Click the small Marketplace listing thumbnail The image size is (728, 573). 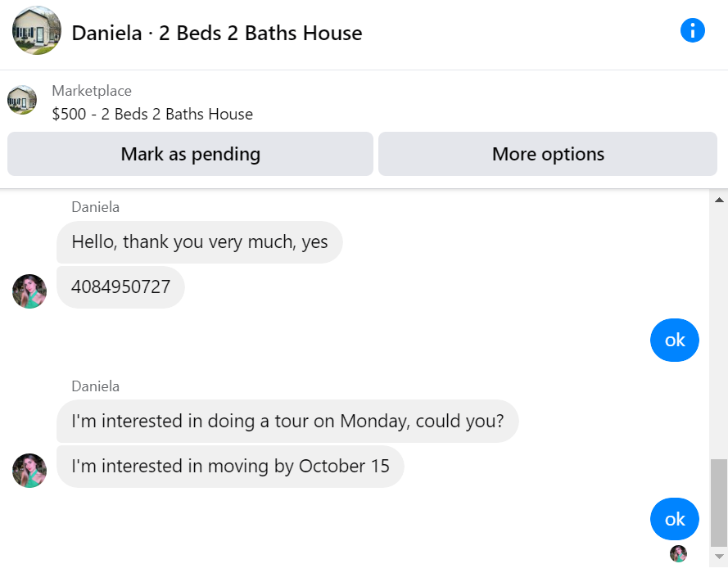tap(22, 100)
